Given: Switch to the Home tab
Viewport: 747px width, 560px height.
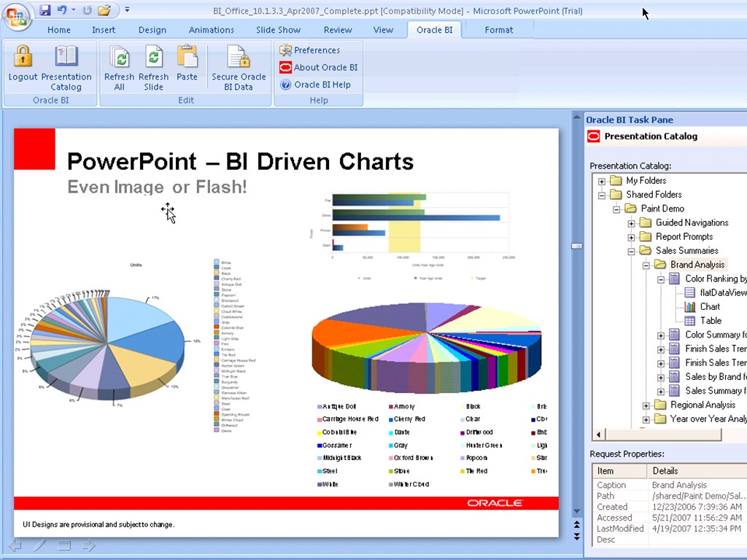Looking at the screenshot, I should [x=58, y=30].
